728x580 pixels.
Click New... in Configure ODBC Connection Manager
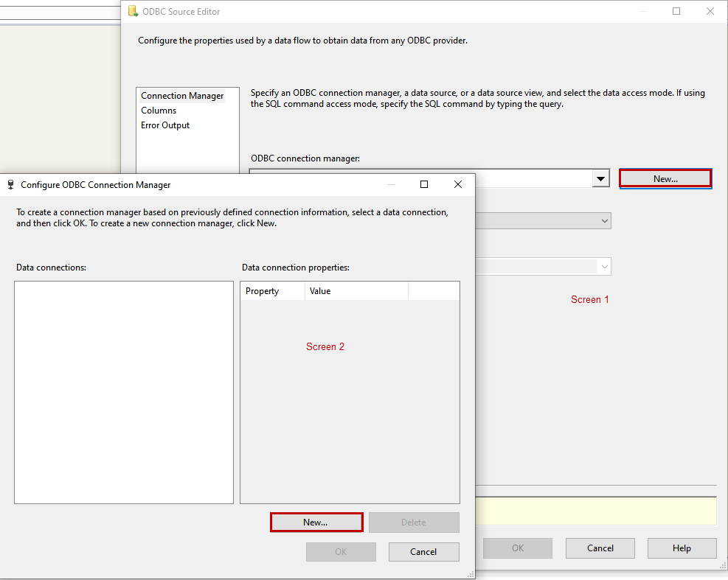[x=316, y=523]
